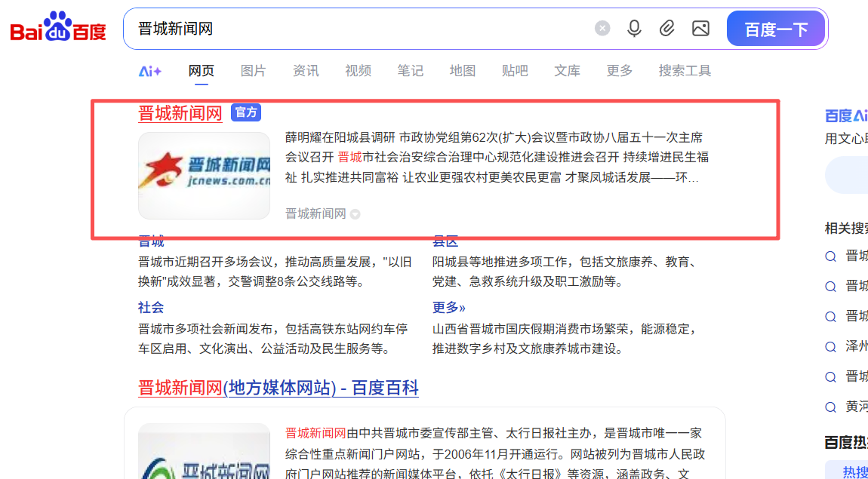Image resolution: width=868 pixels, height=479 pixels.
Task: Click inside the search input field
Action: pyautogui.click(x=340, y=28)
